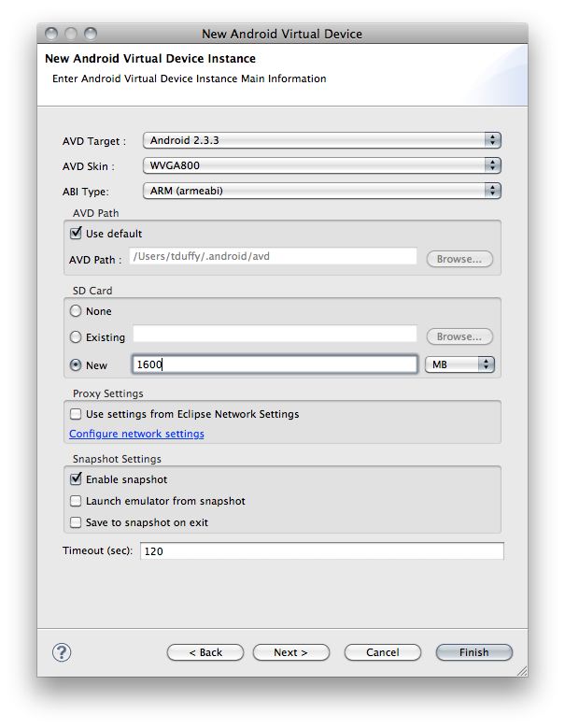
Task: Check Launch emulator from snapshot
Action: coord(76,501)
